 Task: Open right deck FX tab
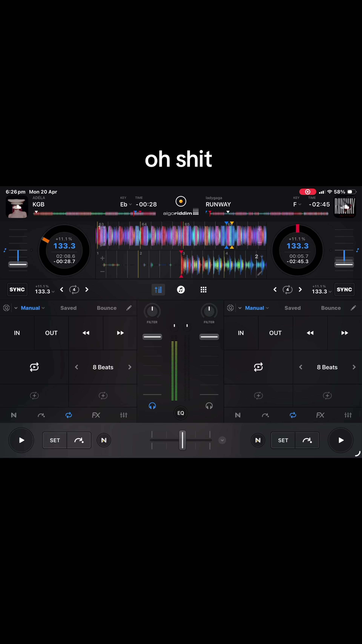coord(320,415)
